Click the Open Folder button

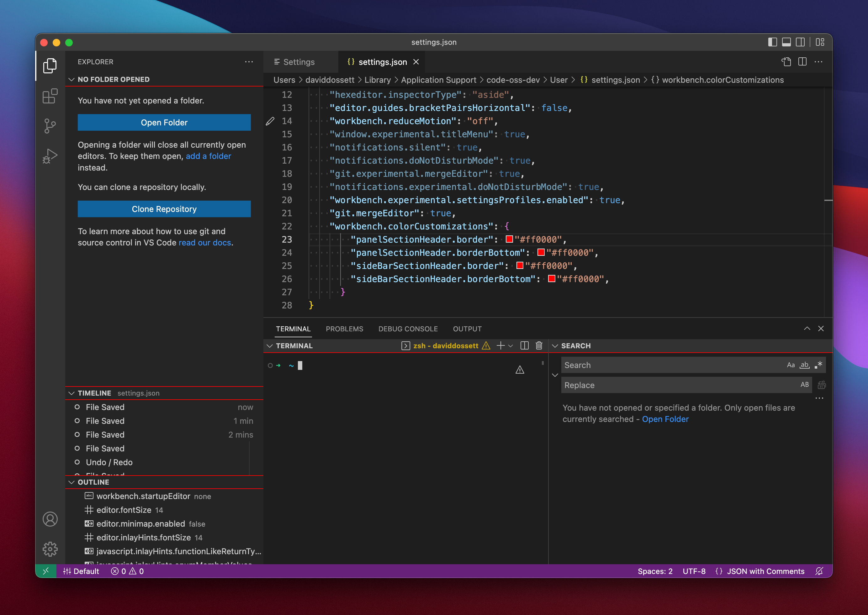(x=164, y=122)
